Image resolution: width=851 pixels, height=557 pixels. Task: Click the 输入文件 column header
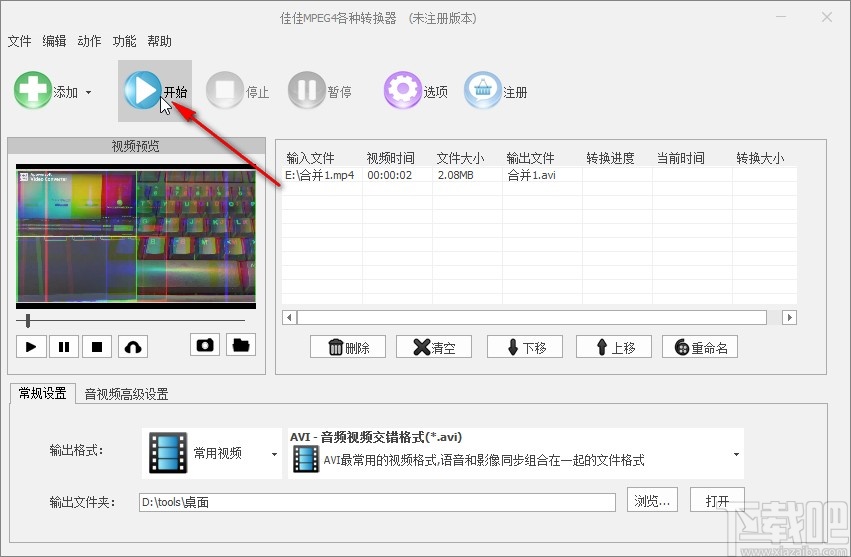pos(310,158)
